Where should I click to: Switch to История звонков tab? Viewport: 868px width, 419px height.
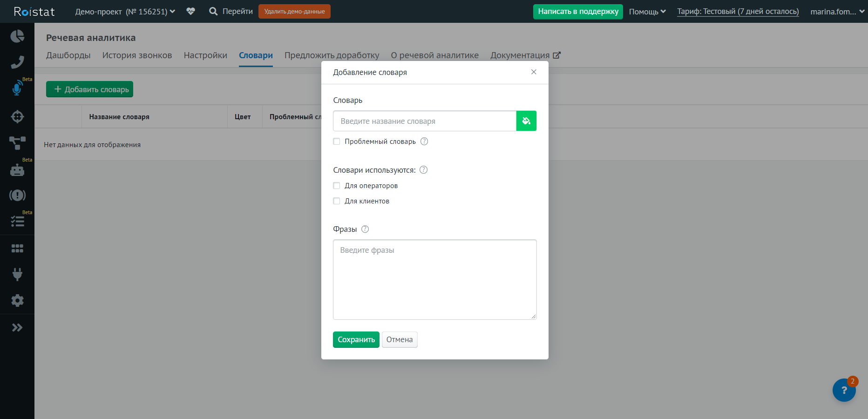(x=137, y=55)
